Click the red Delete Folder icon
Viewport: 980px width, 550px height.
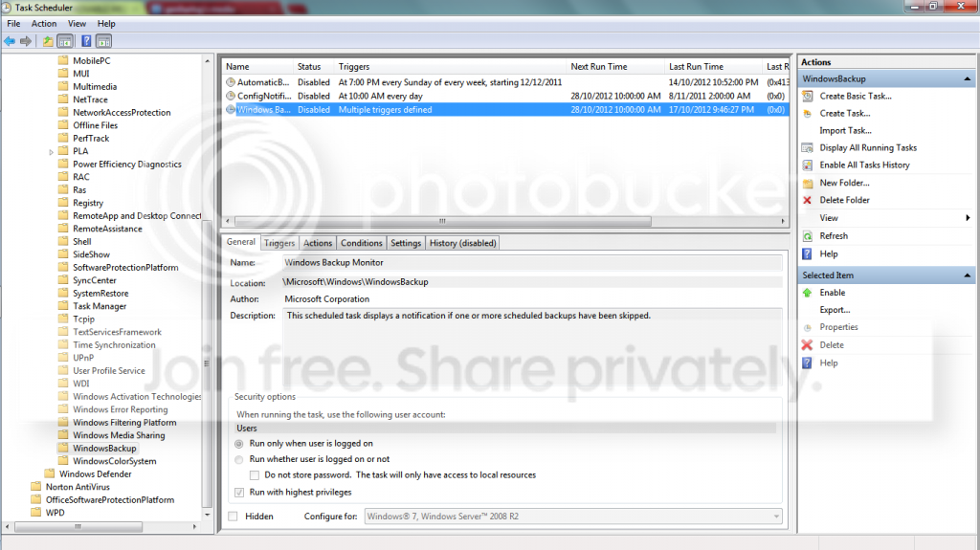(x=807, y=200)
